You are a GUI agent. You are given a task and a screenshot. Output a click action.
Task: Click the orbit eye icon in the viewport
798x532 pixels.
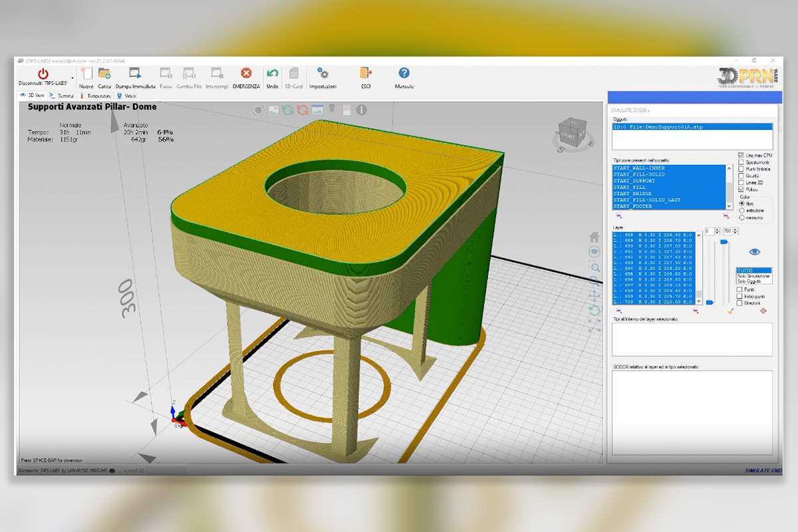tap(595, 252)
